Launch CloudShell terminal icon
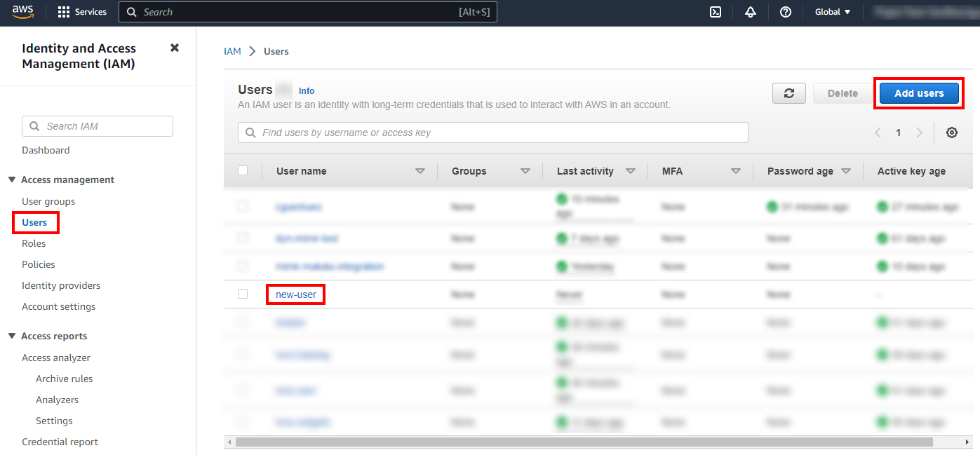This screenshot has width=980, height=455. 716,12
